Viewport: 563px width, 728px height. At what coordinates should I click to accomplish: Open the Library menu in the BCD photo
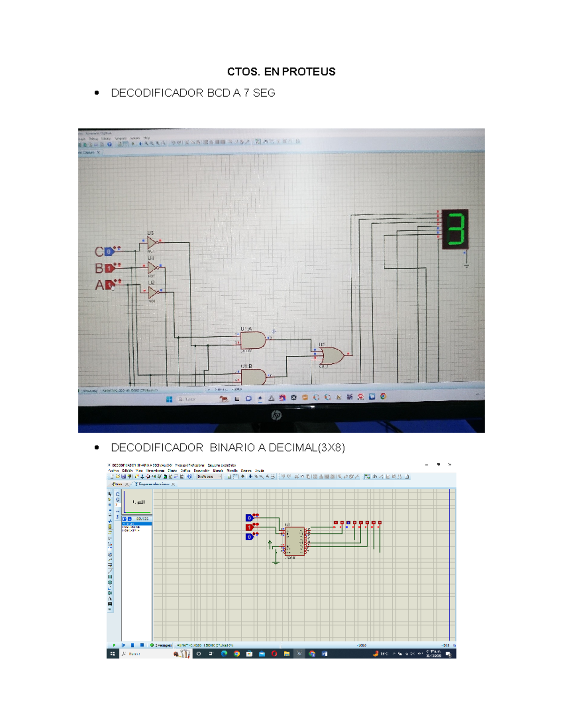[x=106, y=138]
